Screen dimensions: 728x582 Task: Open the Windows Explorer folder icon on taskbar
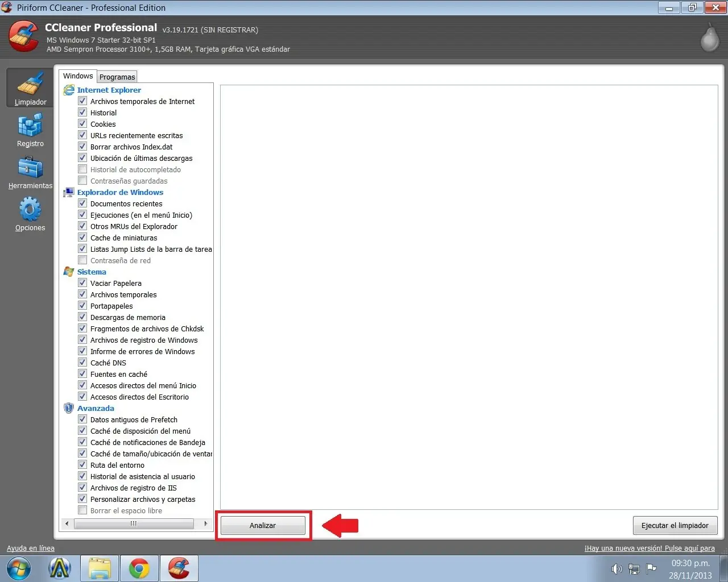[99, 568]
